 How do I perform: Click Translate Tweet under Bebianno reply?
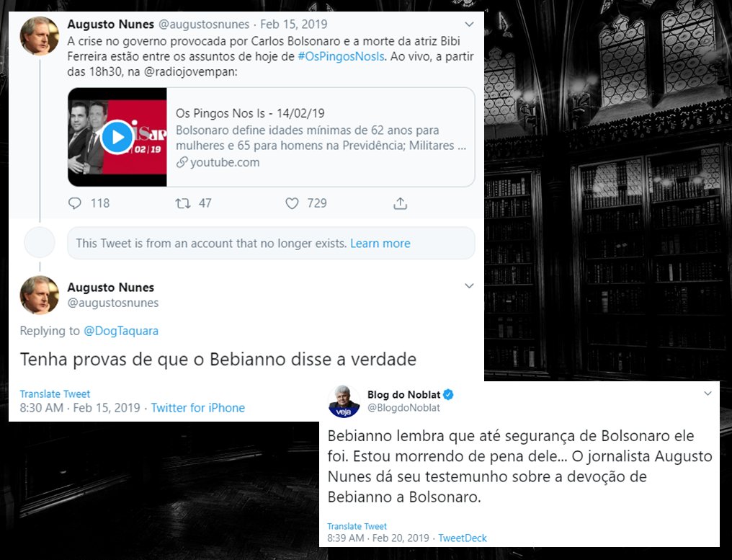tap(55, 394)
